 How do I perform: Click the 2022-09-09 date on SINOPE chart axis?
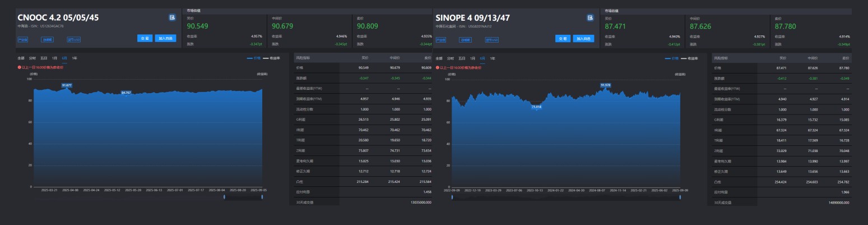[x=452, y=190]
